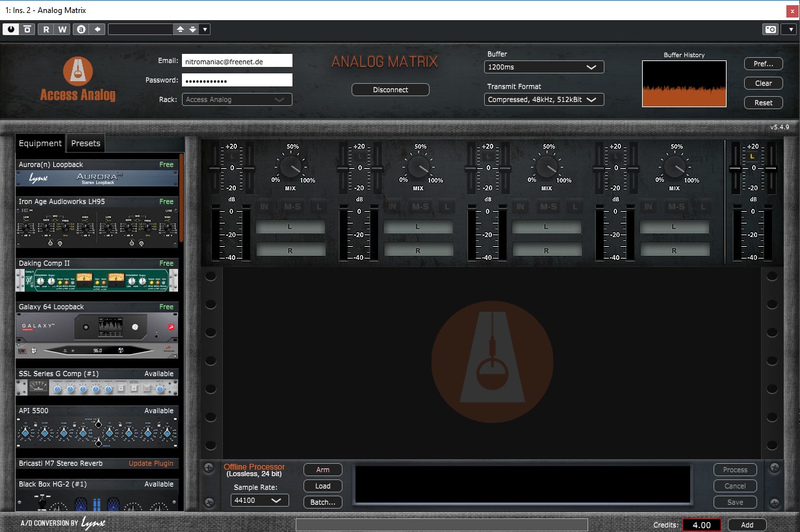Switch to the Equipment tab
The width and height of the screenshot is (800, 532).
click(40, 144)
